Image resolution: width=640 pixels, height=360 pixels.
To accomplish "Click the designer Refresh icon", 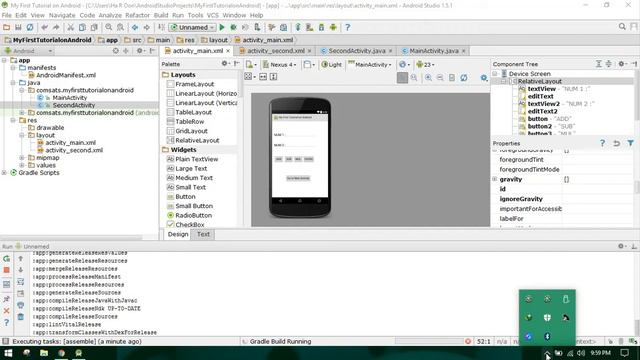I will click(x=464, y=78).
